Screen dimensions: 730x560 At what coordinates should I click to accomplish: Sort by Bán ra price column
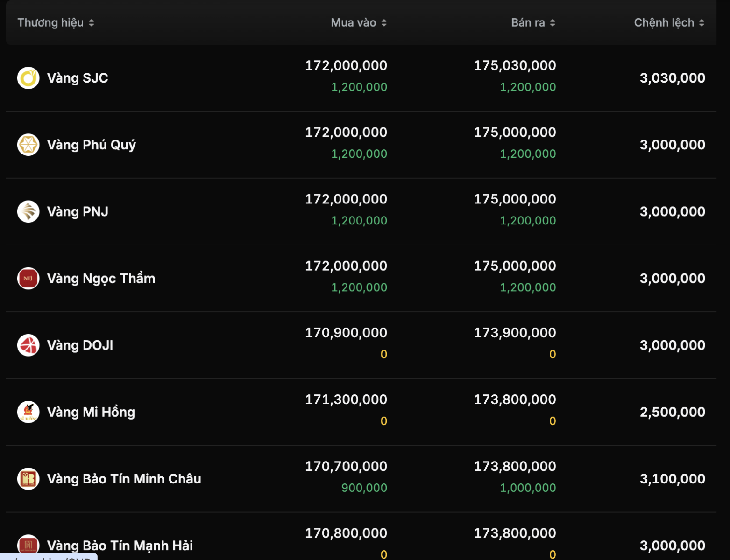tap(533, 23)
